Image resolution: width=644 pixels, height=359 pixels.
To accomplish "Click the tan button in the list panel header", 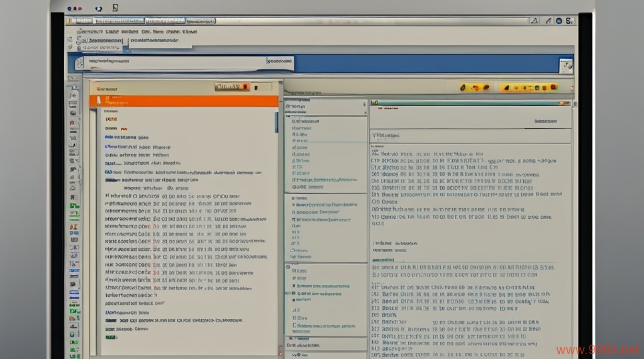I will point(232,87).
